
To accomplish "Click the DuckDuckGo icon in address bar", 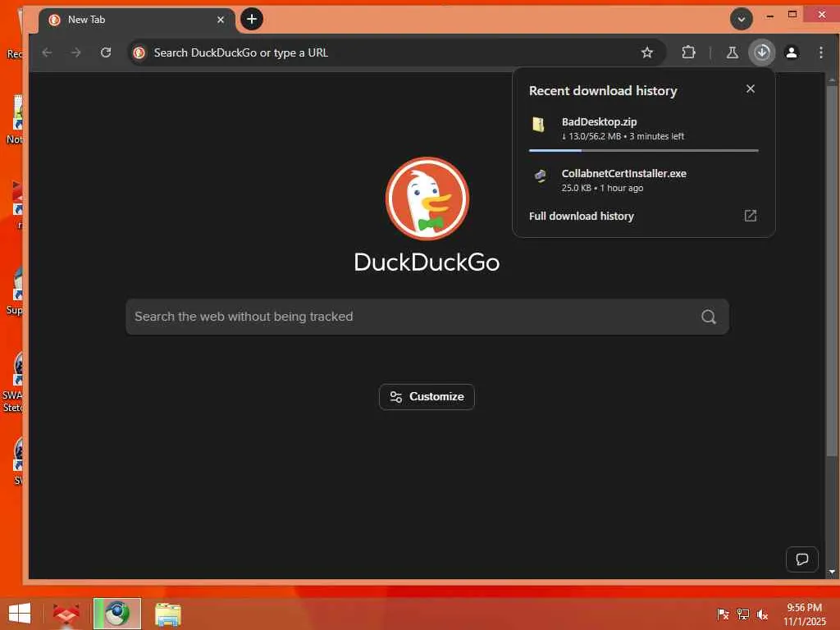I will 139,52.
